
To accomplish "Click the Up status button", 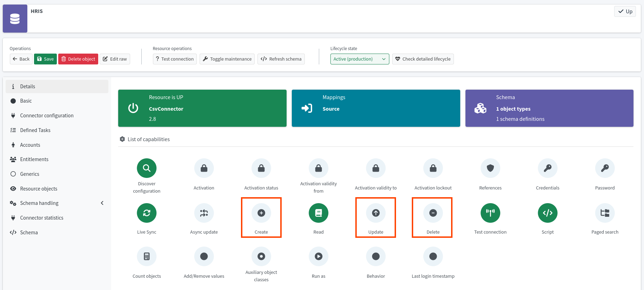I will click(625, 11).
